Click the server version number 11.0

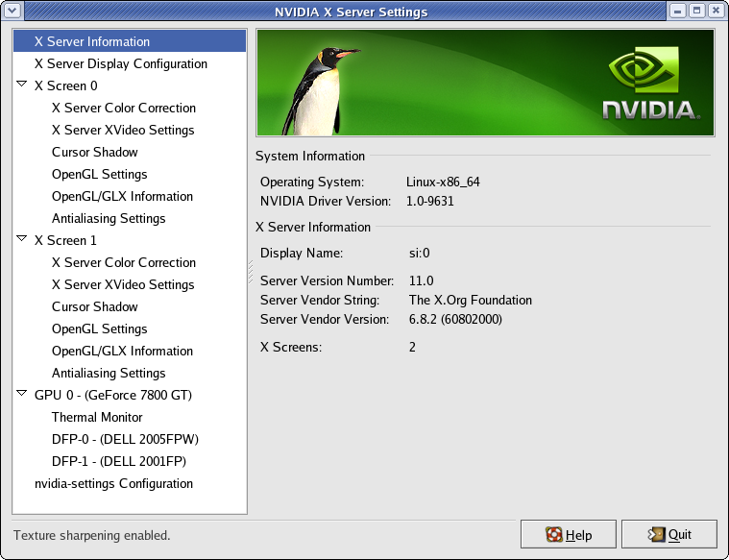click(422, 280)
